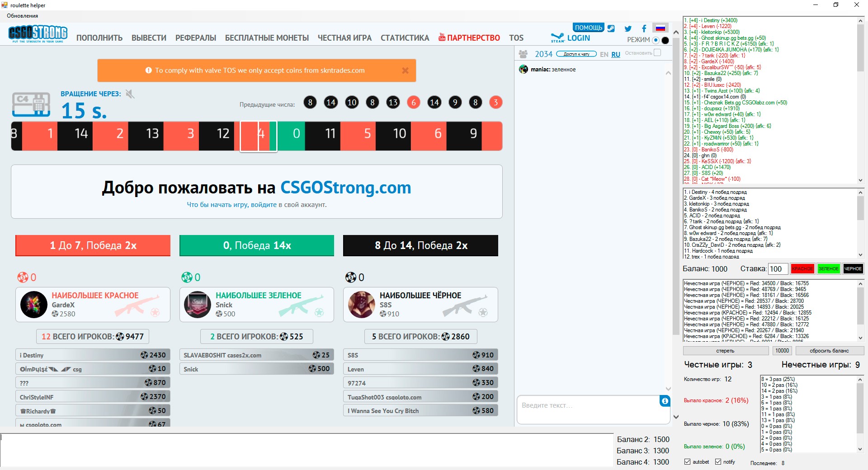Click the КРАСНОЕ red helper button
The image size is (868, 470).
802,268
